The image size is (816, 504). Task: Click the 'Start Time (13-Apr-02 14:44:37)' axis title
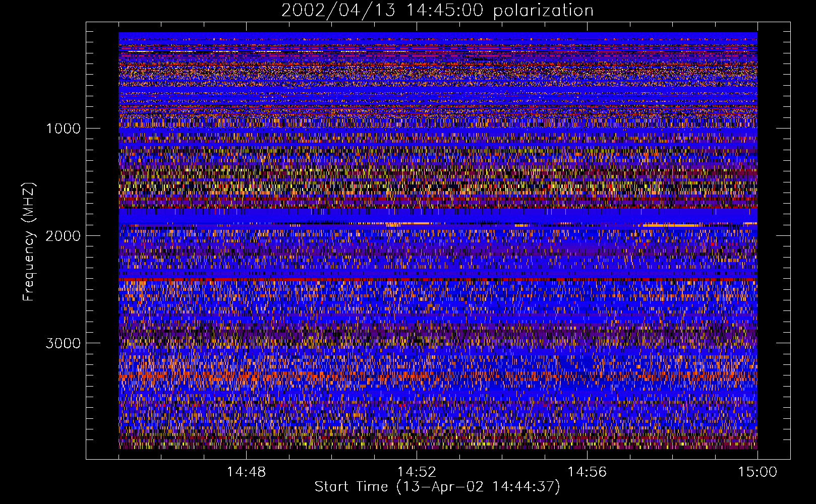point(437,487)
